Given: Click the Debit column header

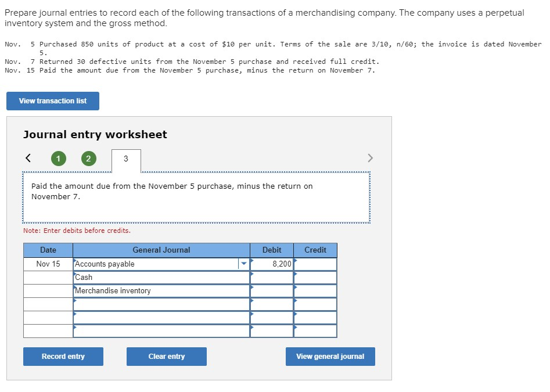Looking at the screenshot, I should coord(271,250).
